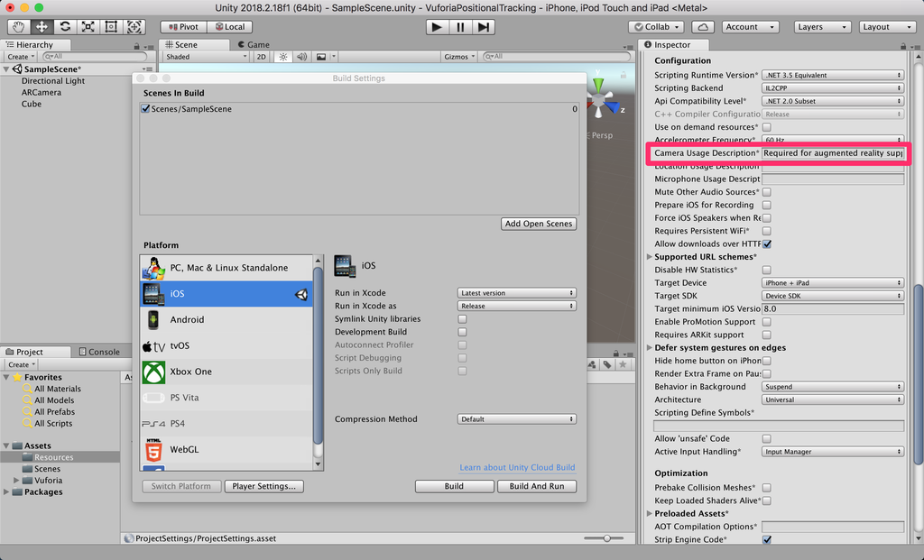Click Add Open Scenes button
The width and height of the screenshot is (924, 560).
pyautogui.click(x=539, y=223)
